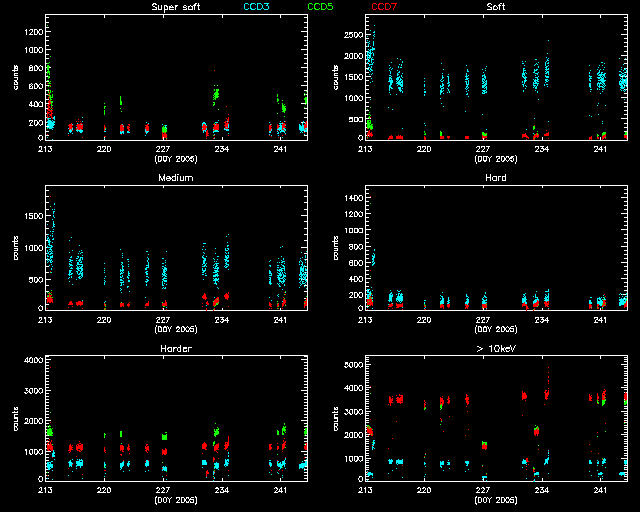Click the 1200 y-axis tick in Super soft plot
The image size is (640, 512).
(29, 31)
